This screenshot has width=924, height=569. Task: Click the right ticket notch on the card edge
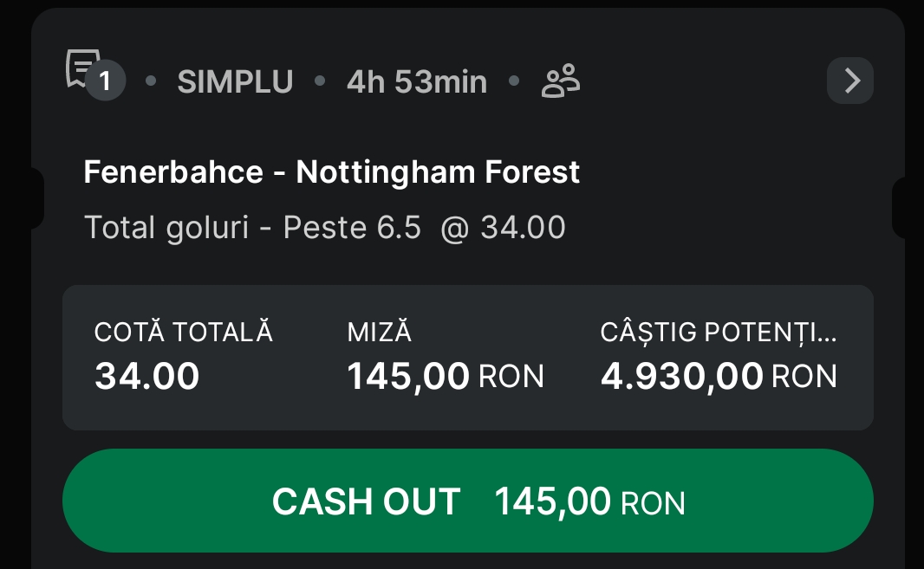click(900, 206)
